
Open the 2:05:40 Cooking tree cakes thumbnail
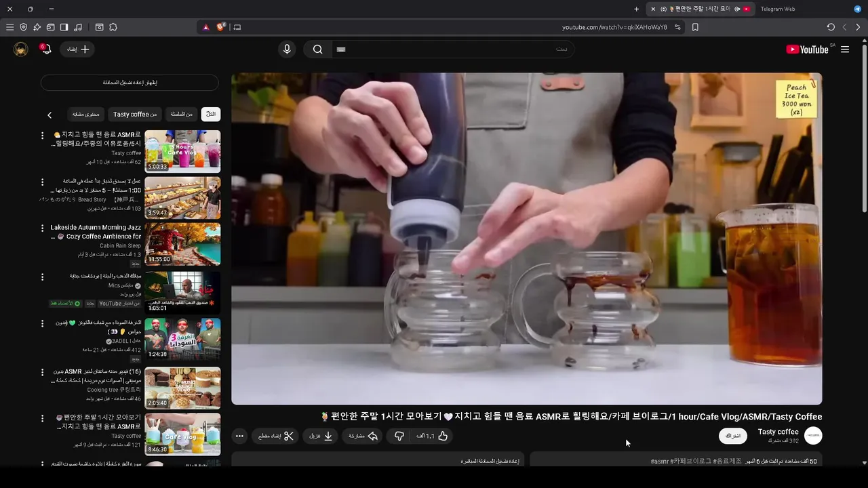click(182, 388)
